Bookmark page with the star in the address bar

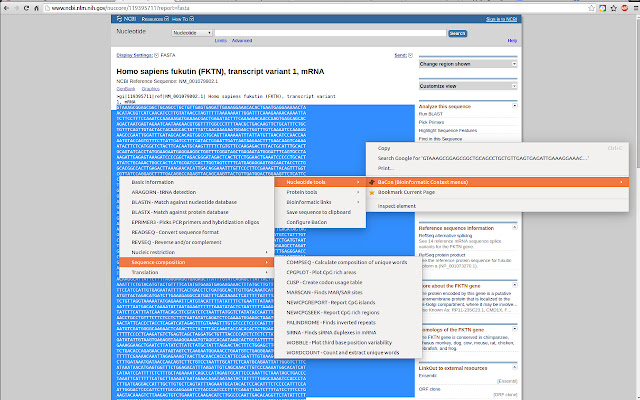[591, 8]
